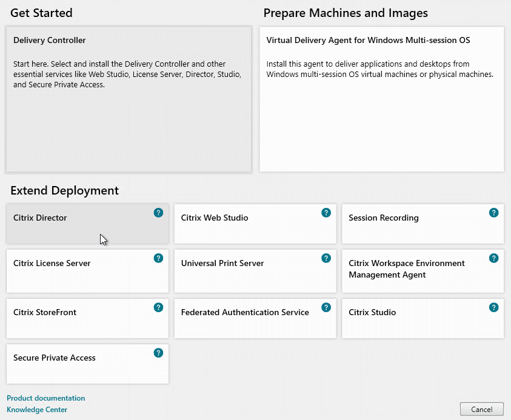The height and width of the screenshot is (420, 511).
Task: Open help icon for Citrix License Server
Action: click(158, 258)
